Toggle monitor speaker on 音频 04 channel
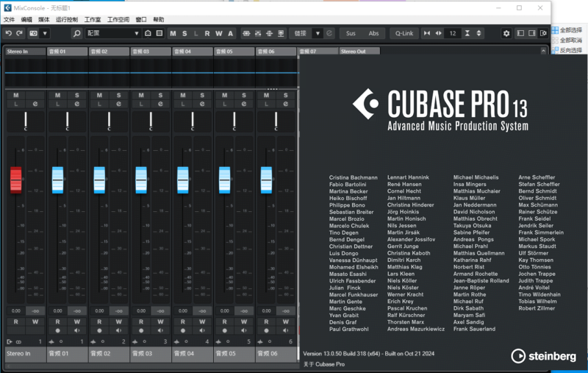 (x=202, y=330)
